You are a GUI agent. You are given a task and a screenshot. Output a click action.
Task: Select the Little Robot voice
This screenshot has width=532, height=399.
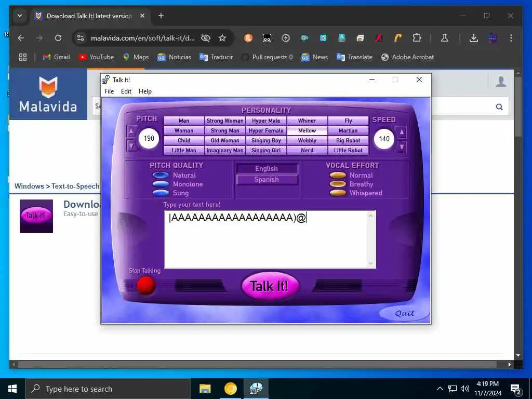pos(348,150)
